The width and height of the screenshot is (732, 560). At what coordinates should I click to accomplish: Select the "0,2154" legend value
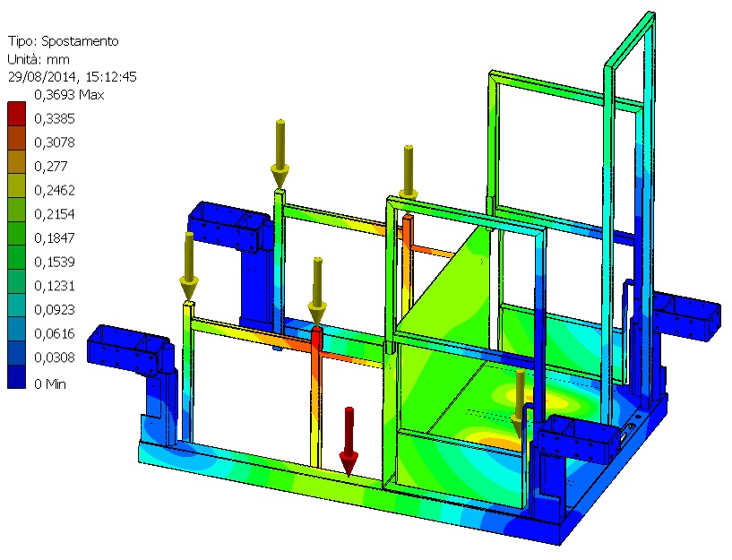click(x=55, y=214)
